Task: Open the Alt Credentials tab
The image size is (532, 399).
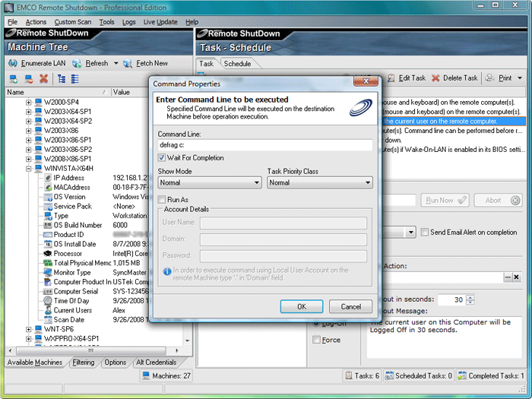Action: click(x=157, y=363)
